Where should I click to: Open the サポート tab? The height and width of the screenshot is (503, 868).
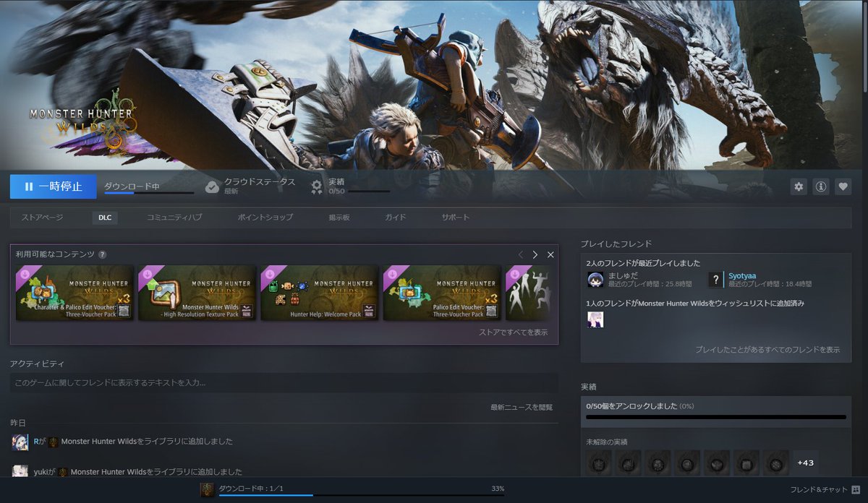point(456,218)
